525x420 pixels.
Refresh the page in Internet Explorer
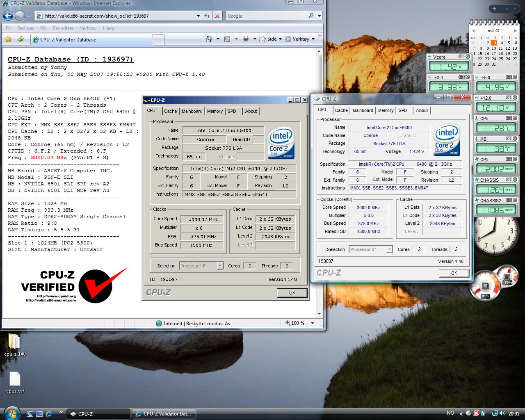[x=207, y=16]
